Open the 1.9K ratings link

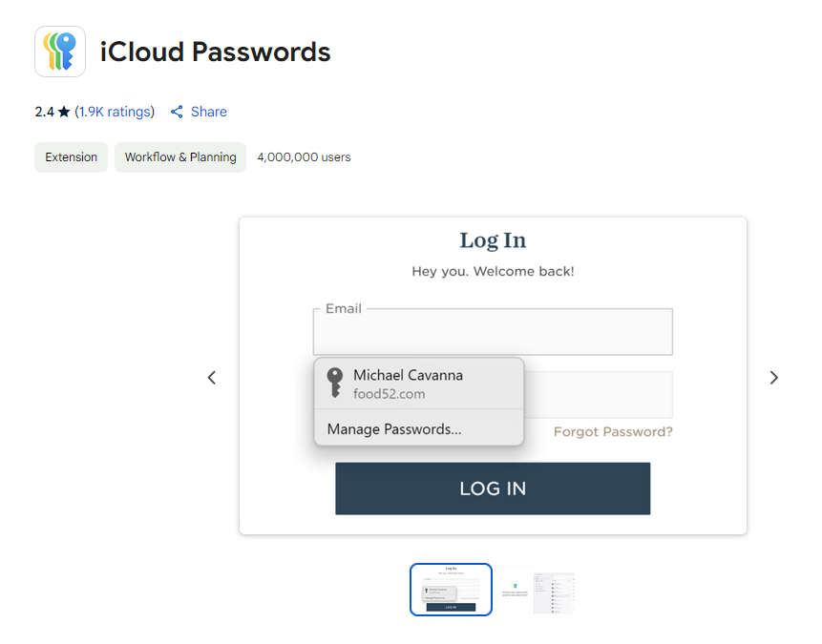[115, 112]
